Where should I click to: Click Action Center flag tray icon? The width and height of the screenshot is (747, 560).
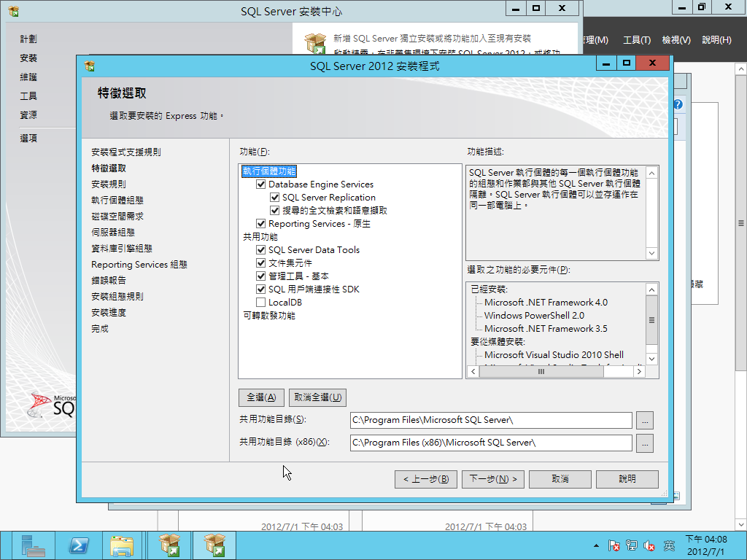coord(614,545)
